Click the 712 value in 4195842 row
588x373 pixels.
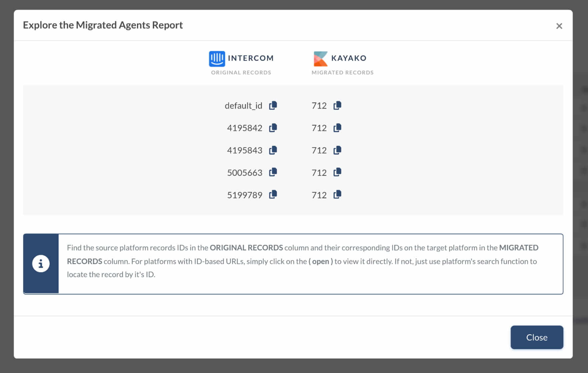[319, 128]
